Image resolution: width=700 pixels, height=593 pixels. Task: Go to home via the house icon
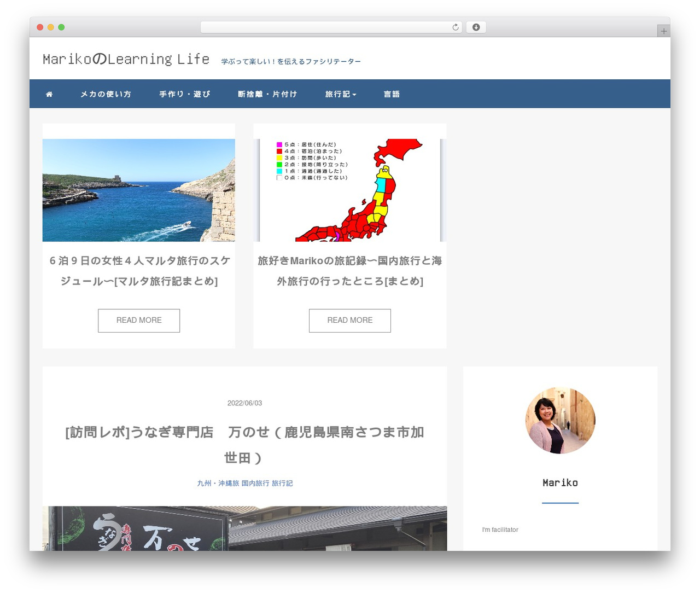(x=49, y=94)
